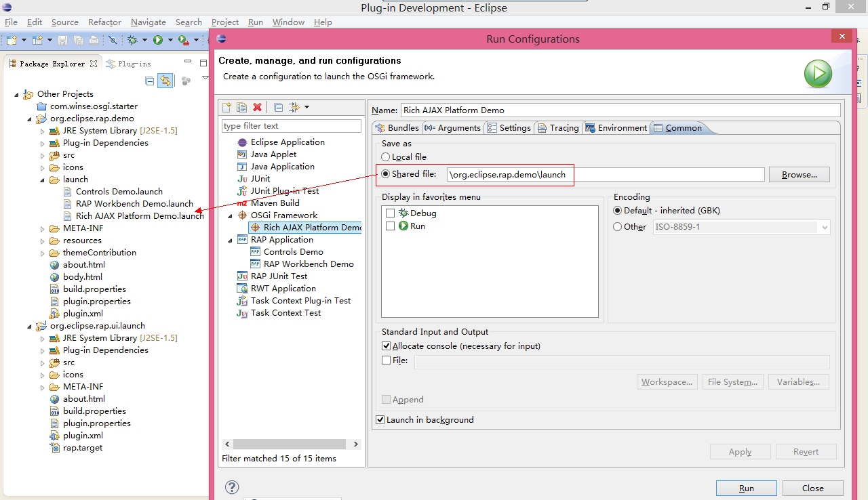
Task: Select RAP Workbench Demo.launch file
Action: click(x=134, y=204)
